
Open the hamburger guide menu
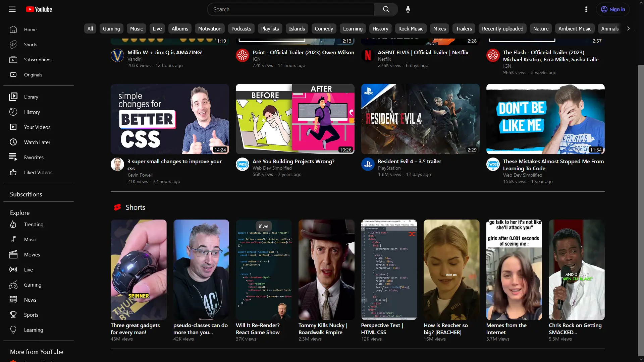(12, 9)
